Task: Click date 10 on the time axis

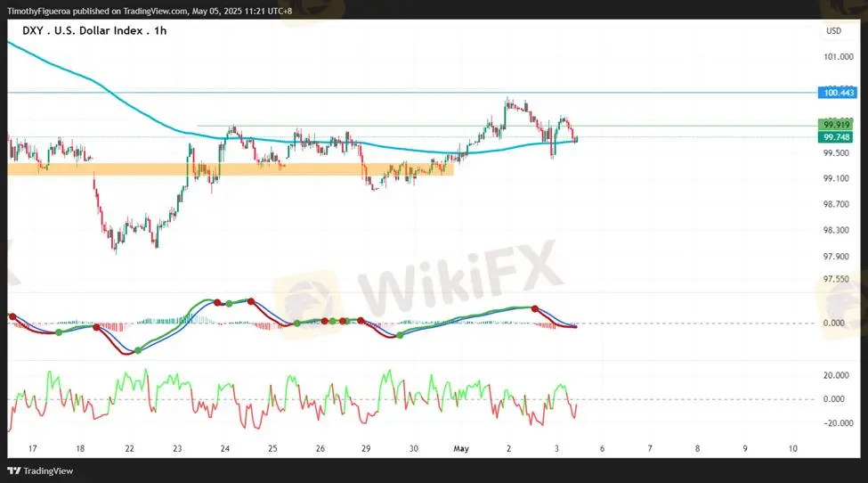Action: click(x=792, y=448)
